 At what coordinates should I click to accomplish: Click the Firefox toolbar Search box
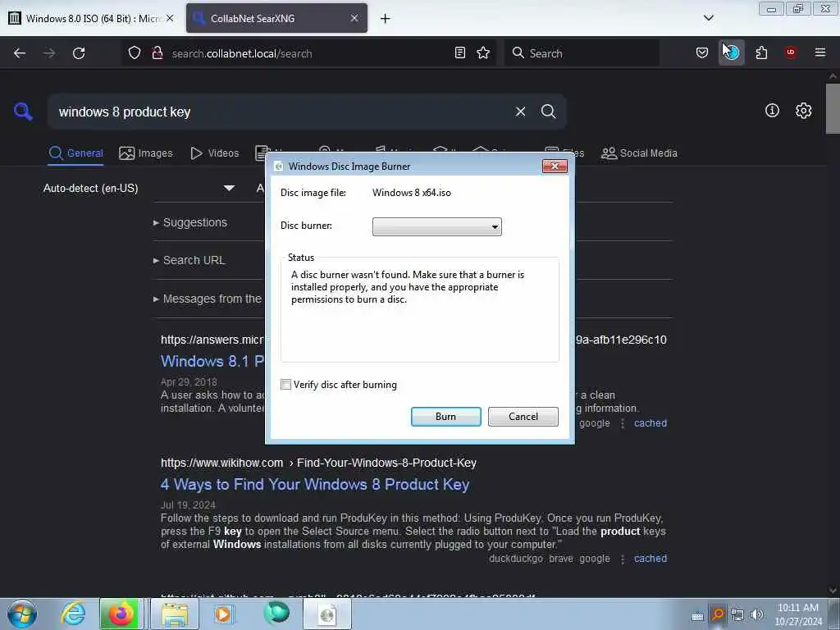(582, 53)
